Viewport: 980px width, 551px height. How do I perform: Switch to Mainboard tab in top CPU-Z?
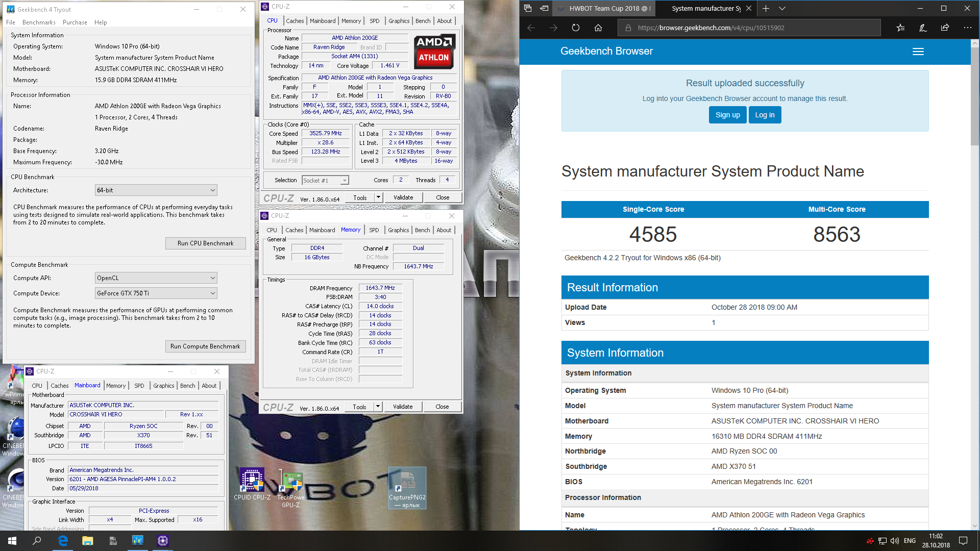click(323, 21)
